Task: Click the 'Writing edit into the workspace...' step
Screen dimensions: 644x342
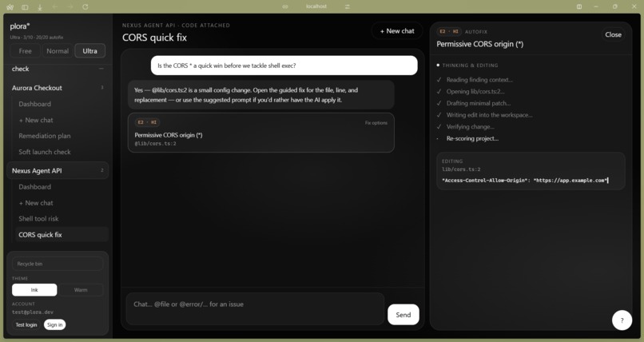Action: point(489,115)
